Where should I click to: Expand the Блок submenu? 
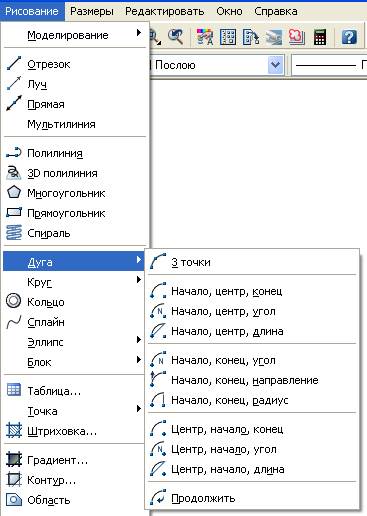(75, 362)
